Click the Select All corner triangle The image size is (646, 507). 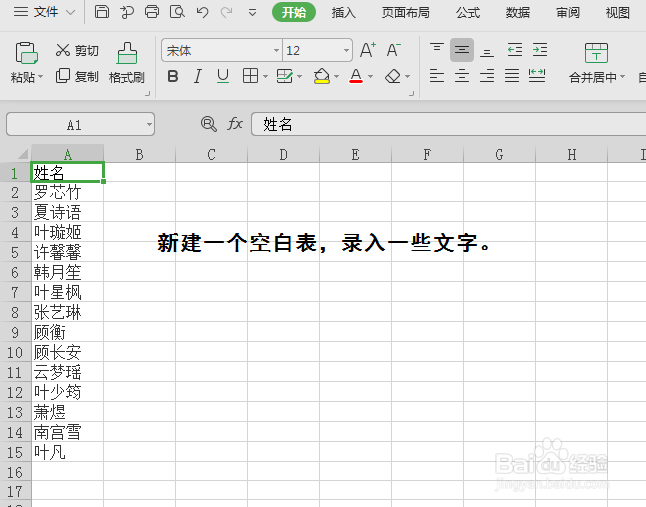point(23,154)
